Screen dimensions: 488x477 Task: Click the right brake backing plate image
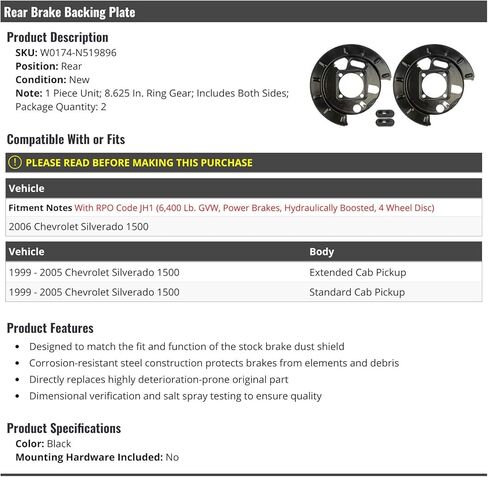coord(434,85)
